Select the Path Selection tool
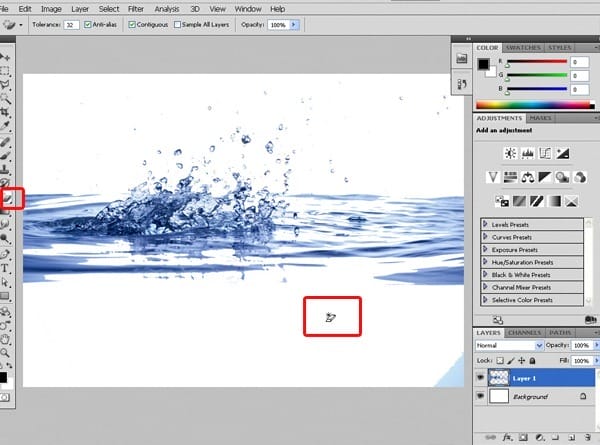Screen dimensions: 600x445 [x=5, y=282]
